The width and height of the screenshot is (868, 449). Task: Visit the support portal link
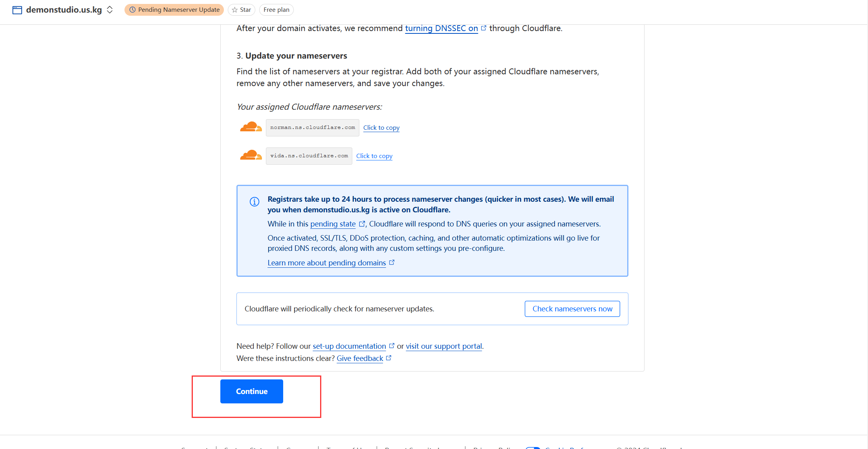(x=443, y=346)
